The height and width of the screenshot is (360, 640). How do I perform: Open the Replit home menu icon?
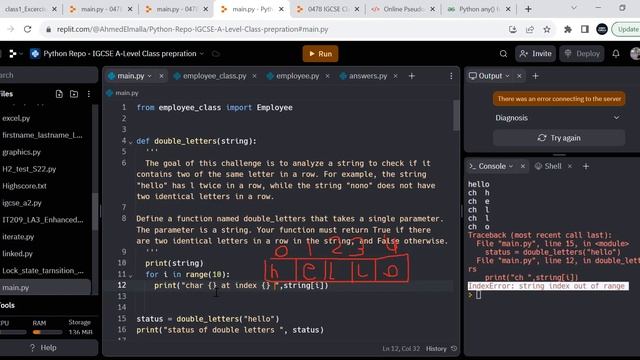[x=13, y=54]
